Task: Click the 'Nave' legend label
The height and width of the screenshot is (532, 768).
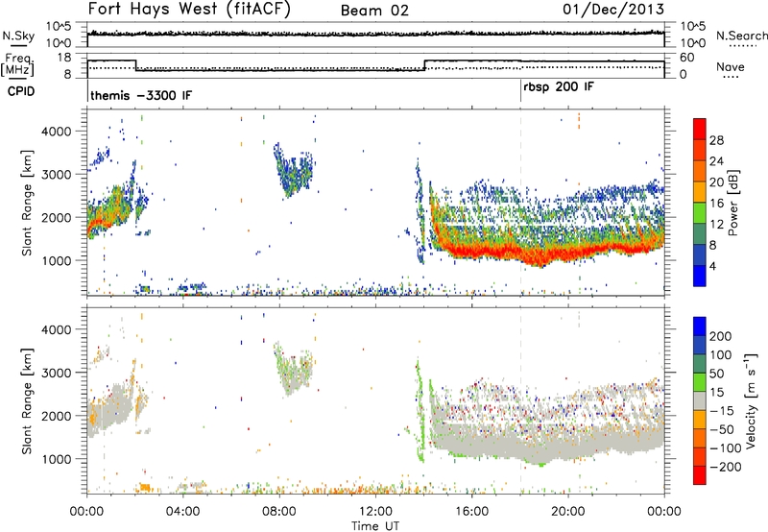Action: pos(730,66)
